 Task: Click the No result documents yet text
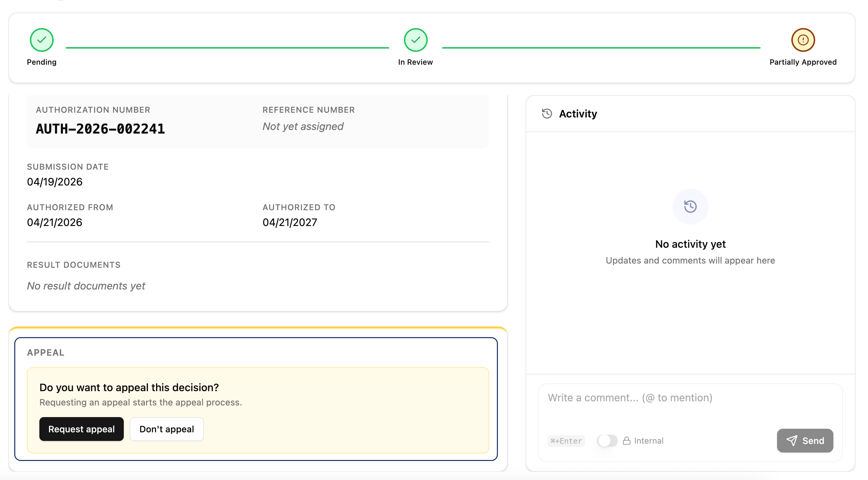(86, 286)
